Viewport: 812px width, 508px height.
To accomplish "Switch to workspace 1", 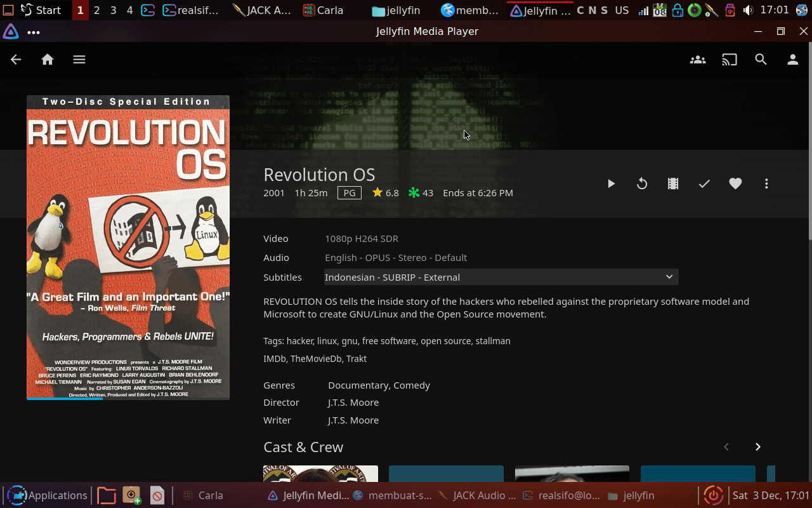I will (80, 10).
